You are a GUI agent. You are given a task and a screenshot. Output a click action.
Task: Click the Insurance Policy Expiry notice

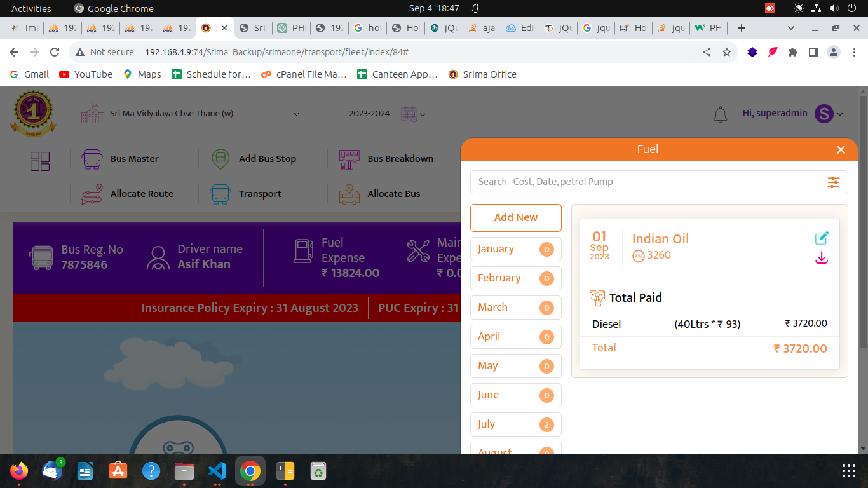pyautogui.click(x=250, y=308)
